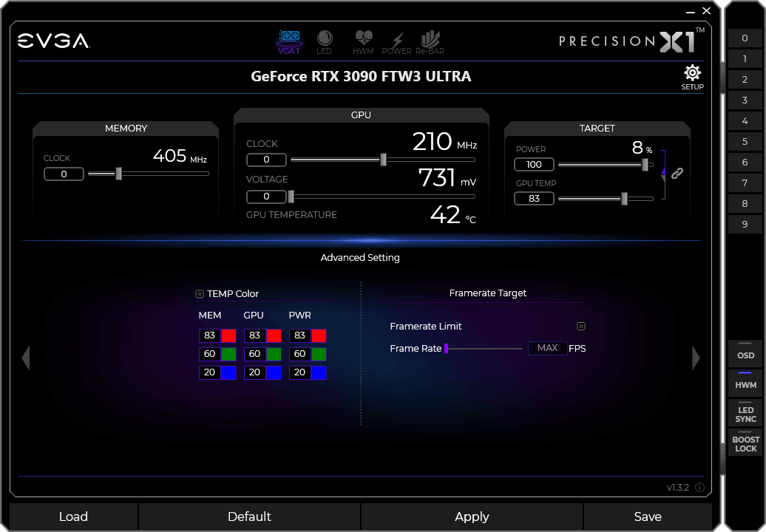Toggle the BOOST LOCK button
The height and width of the screenshot is (532, 766).
pyautogui.click(x=745, y=444)
